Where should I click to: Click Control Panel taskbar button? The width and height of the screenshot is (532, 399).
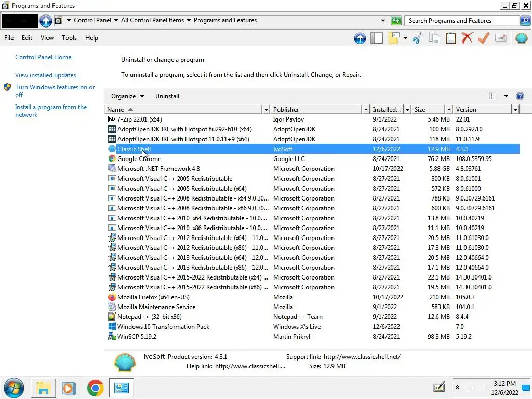pyautogui.click(x=121, y=388)
